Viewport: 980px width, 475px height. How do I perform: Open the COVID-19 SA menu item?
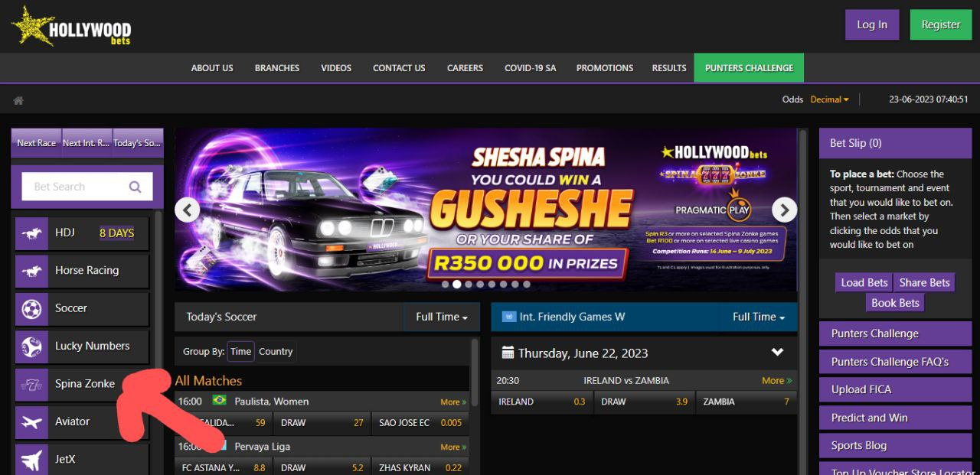530,68
